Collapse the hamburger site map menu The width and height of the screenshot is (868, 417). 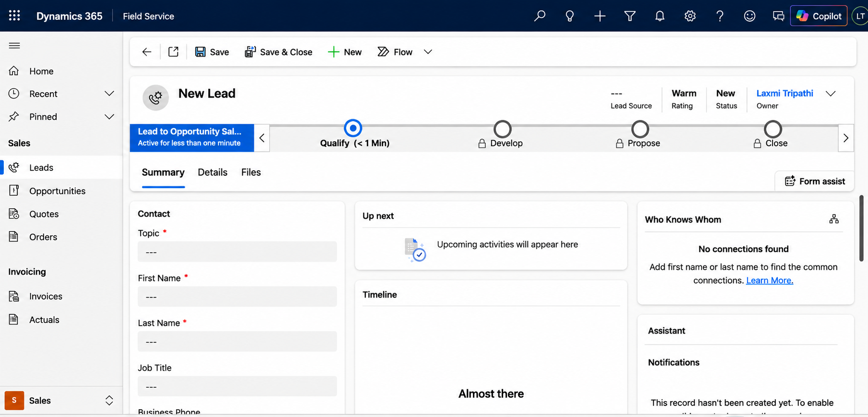pos(14,46)
